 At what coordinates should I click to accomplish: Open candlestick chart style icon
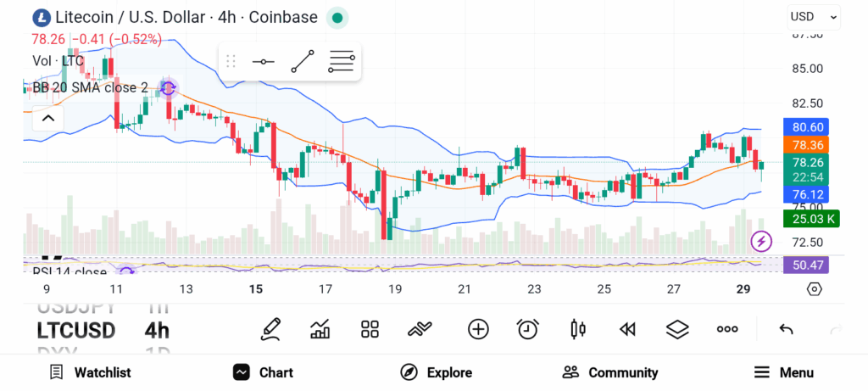pos(579,329)
